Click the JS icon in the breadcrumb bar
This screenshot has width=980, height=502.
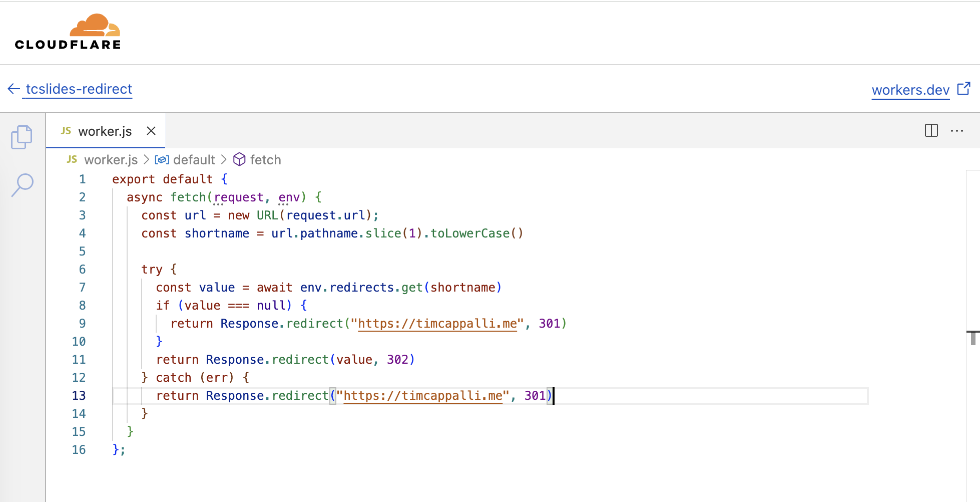[72, 159]
